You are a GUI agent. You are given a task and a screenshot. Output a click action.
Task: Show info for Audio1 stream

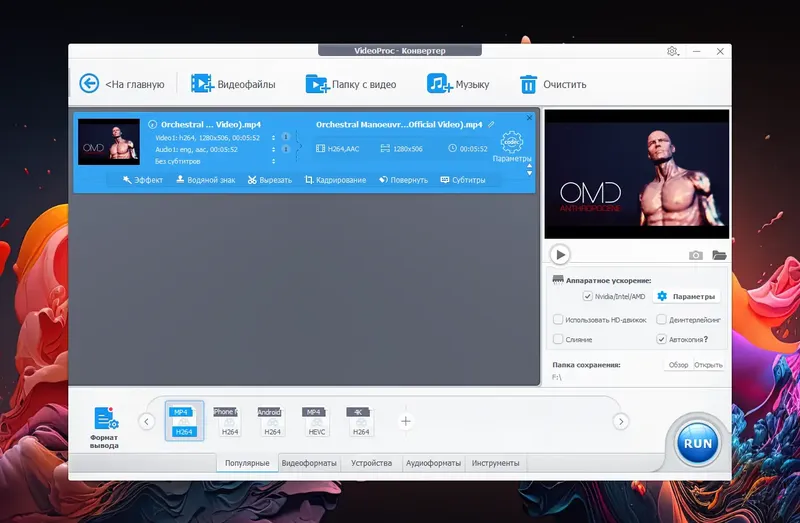coord(286,149)
